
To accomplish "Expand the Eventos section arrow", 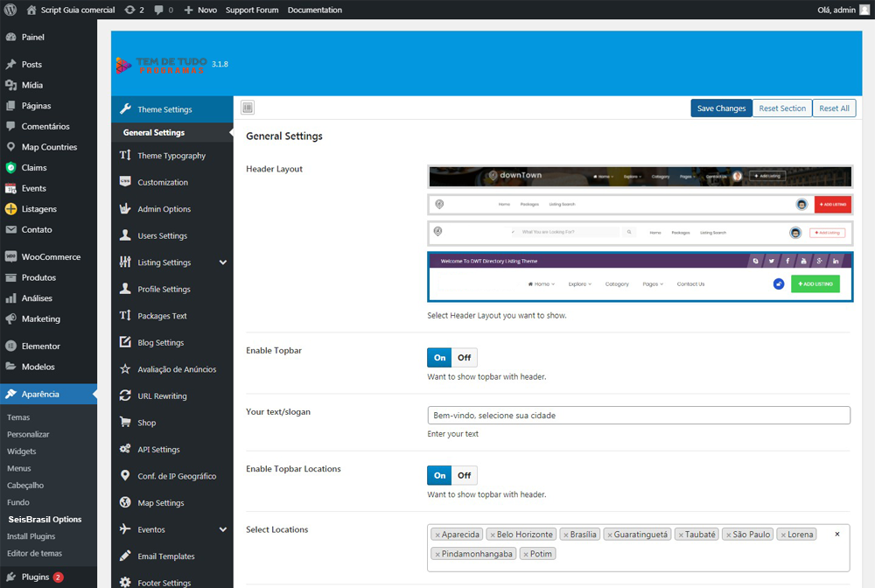I will 223,530.
